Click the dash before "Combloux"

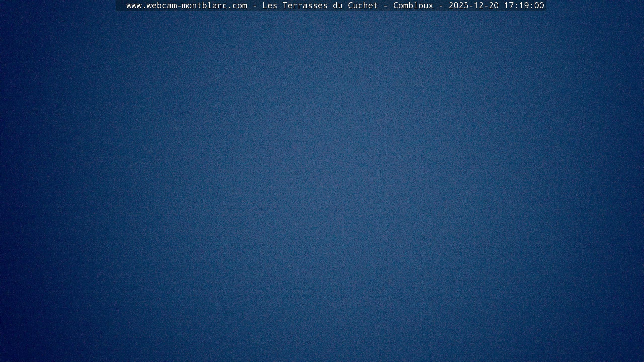pos(385,6)
